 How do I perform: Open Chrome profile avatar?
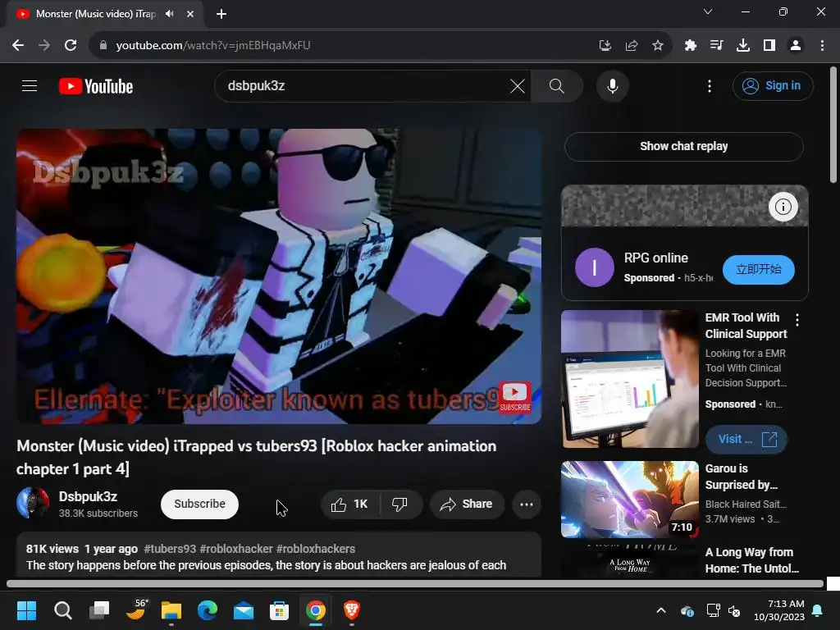(796, 46)
